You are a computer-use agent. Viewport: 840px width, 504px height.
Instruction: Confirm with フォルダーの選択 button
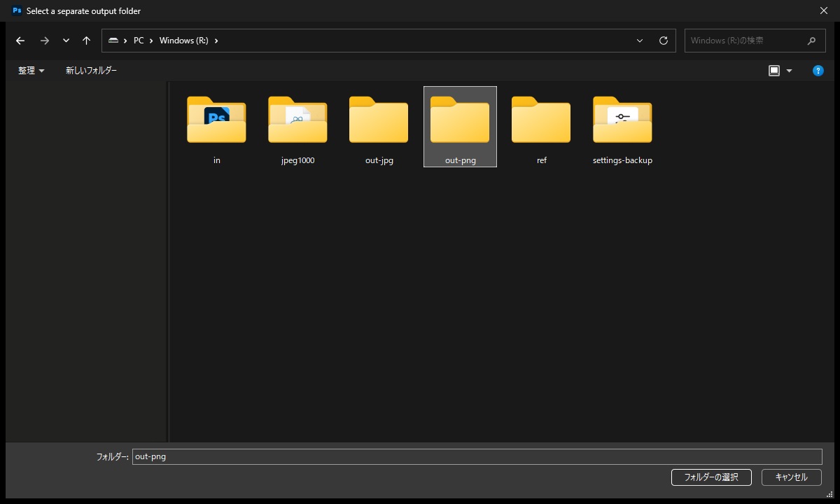pyautogui.click(x=711, y=477)
